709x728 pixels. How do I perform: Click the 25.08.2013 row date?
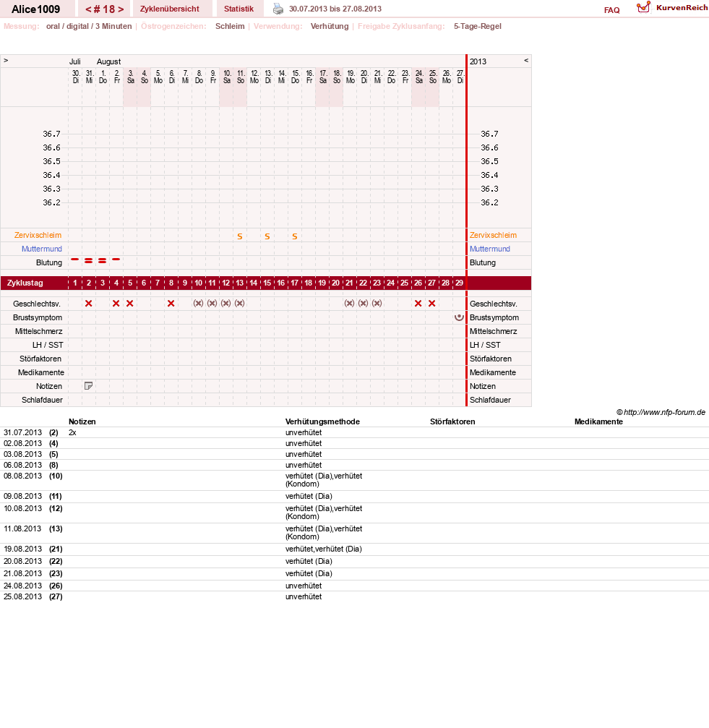22,596
